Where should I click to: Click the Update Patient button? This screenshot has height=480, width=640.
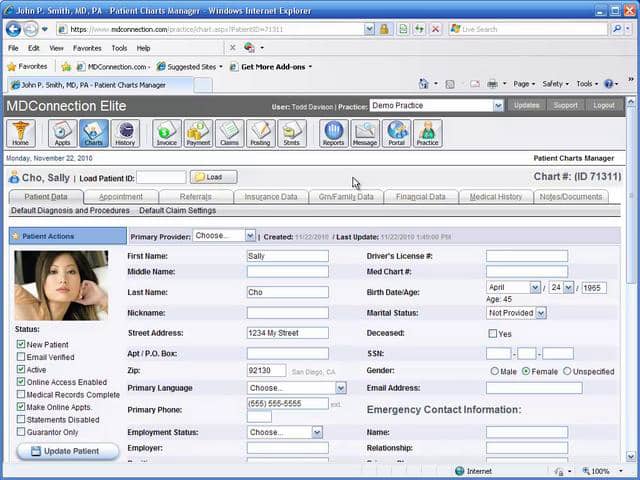[68, 451]
